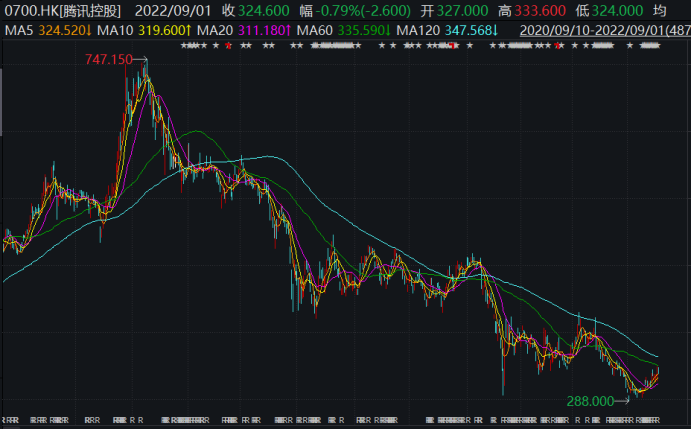Click the high price 333.600 value
692x430 pixels.
pos(543,11)
